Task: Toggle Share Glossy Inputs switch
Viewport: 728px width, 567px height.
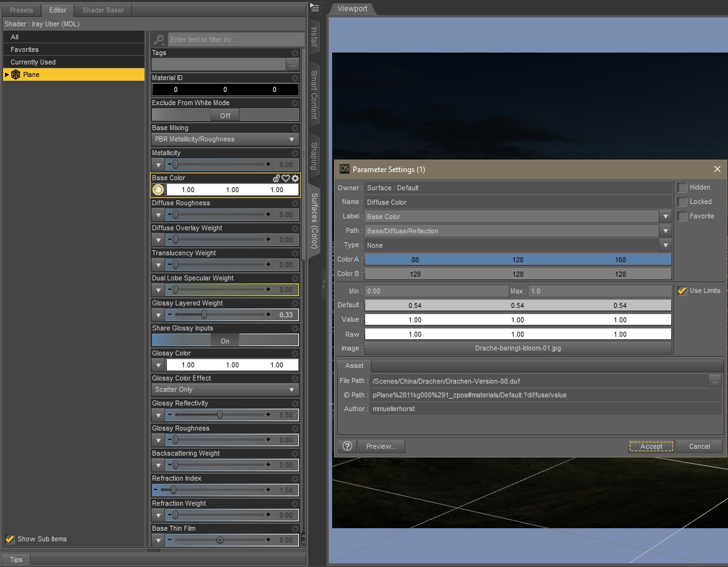Action: [x=225, y=340]
